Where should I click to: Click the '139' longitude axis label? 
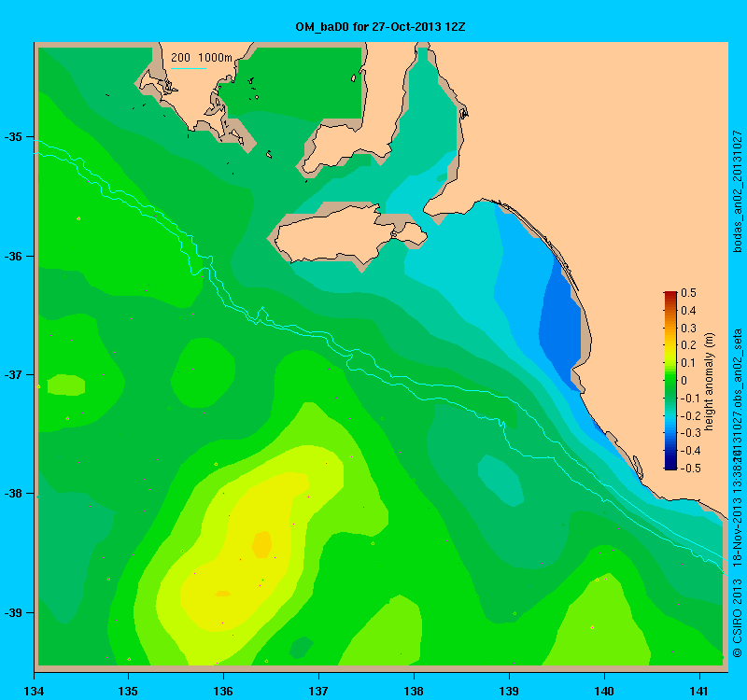coord(509,691)
